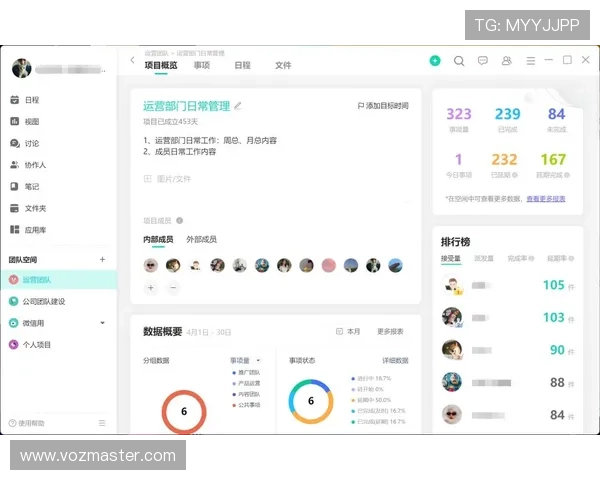600x480 pixels.
Task: Click the plus icon to add project member
Action: coord(151,287)
